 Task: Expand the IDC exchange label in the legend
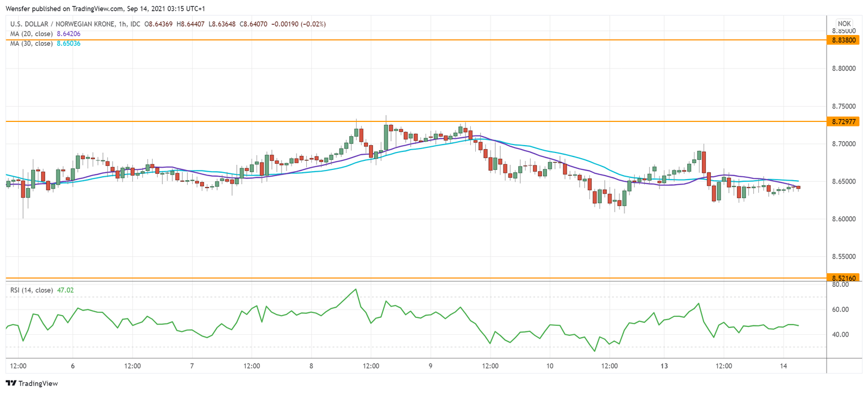tap(134, 24)
